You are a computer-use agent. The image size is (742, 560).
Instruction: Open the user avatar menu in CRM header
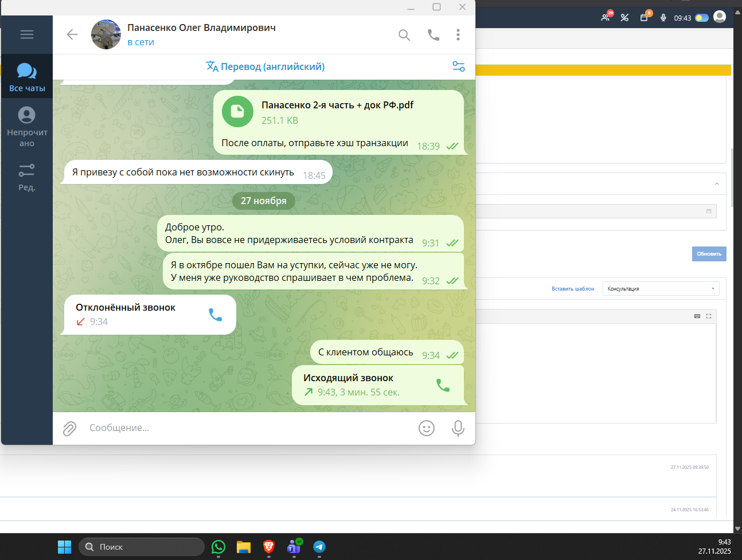click(720, 17)
